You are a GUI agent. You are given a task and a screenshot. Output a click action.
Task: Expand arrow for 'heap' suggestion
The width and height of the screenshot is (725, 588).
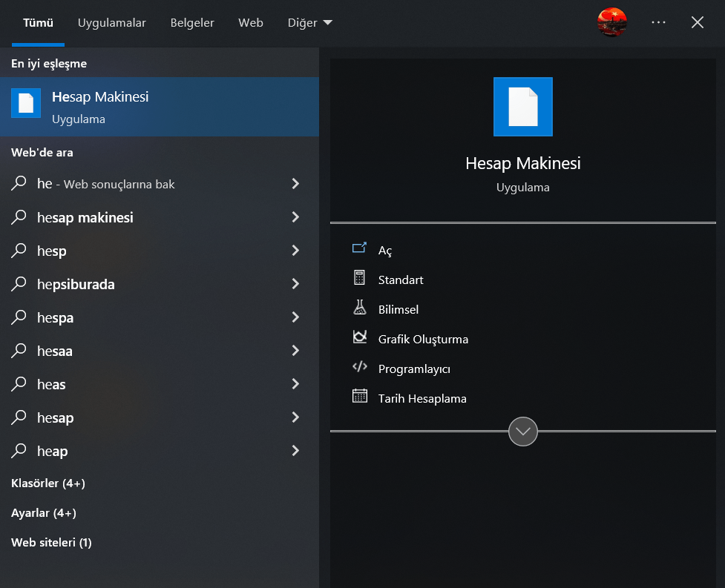[295, 450]
